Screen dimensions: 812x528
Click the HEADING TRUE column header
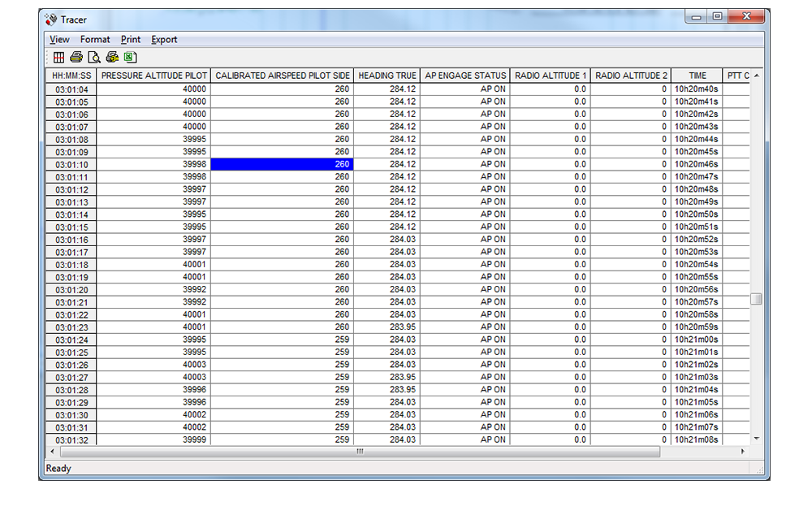(387, 76)
